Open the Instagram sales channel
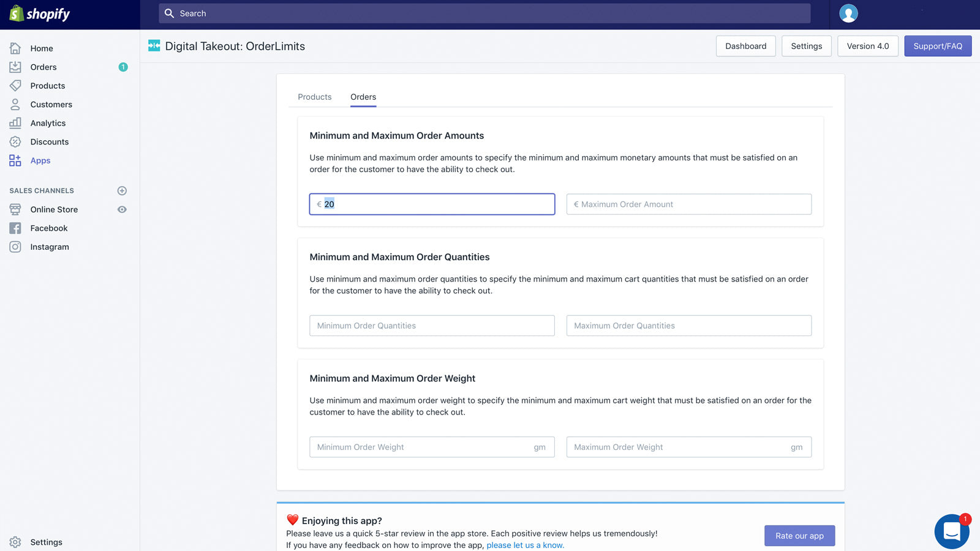 (50, 247)
